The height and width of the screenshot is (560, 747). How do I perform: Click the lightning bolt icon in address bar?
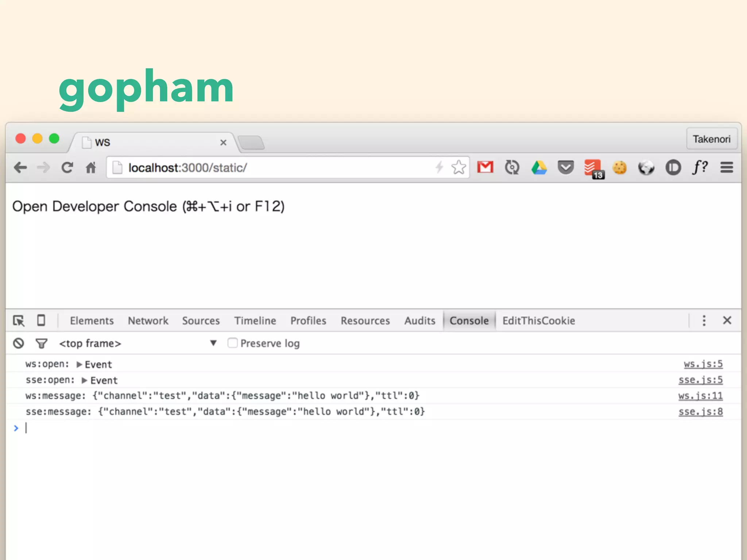pyautogui.click(x=440, y=167)
